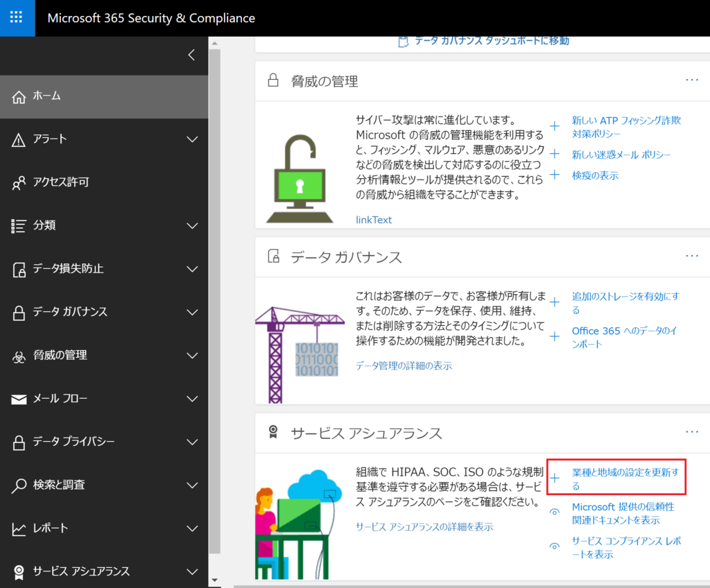The image size is (710, 588).
Task: Click the Microsoft 365 Security & Compliance title
Action: 151,18
